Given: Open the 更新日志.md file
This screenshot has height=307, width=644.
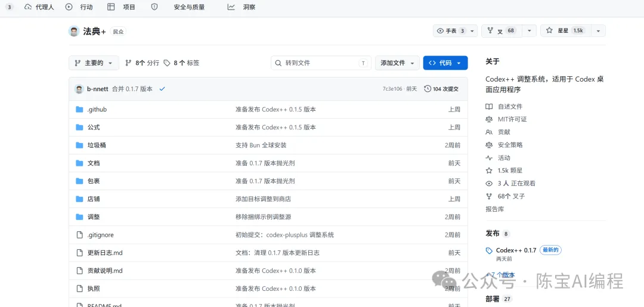Looking at the screenshot, I should pos(105,253).
